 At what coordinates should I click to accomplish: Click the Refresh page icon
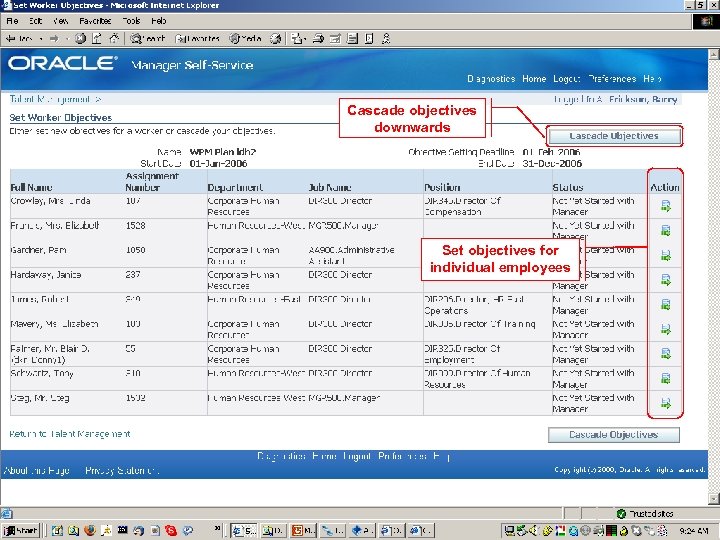click(x=97, y=39)
